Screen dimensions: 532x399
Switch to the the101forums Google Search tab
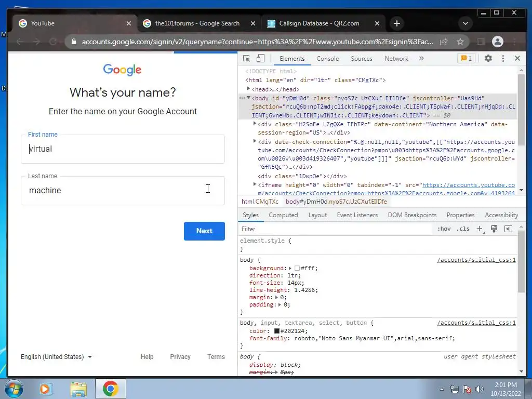(197, 23)
